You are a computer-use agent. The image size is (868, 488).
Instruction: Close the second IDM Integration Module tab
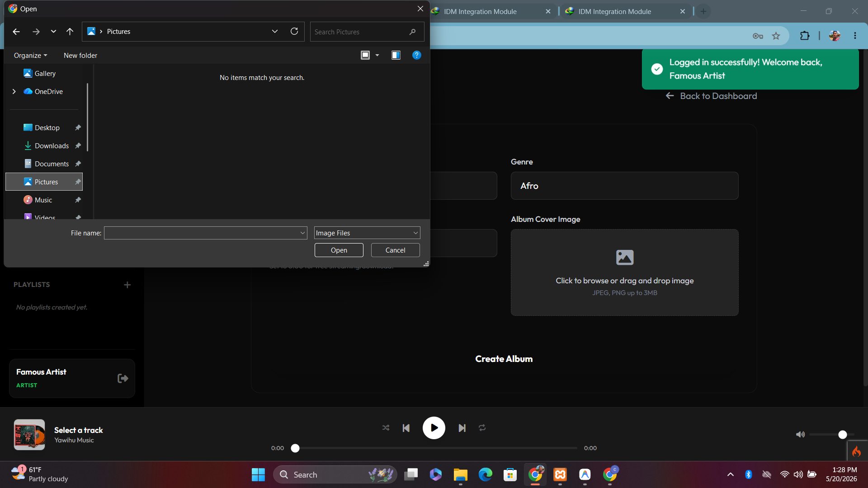coord(683,11)
